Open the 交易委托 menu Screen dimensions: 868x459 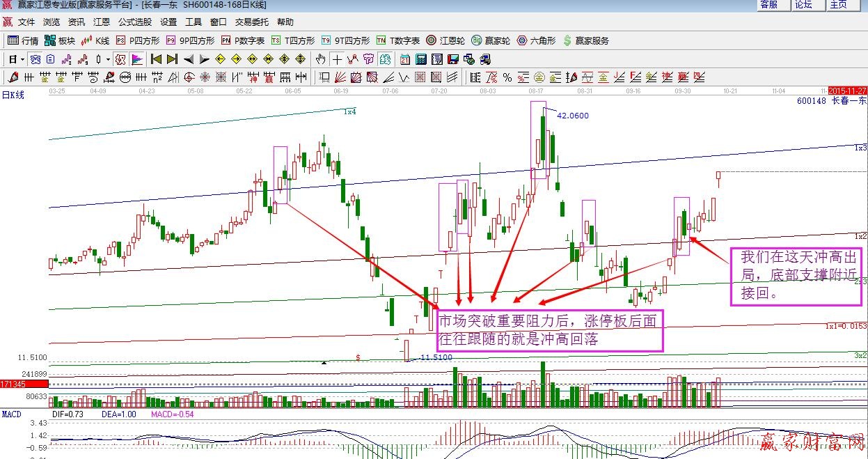coord(252,22)
